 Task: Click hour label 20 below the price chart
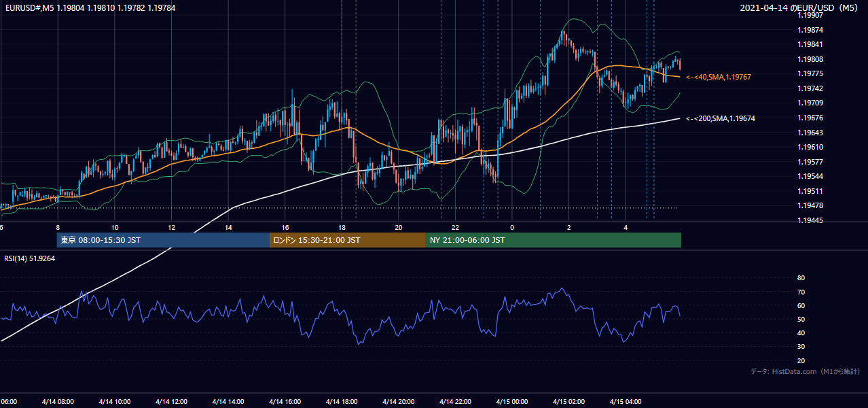click(x=399, y=227)
